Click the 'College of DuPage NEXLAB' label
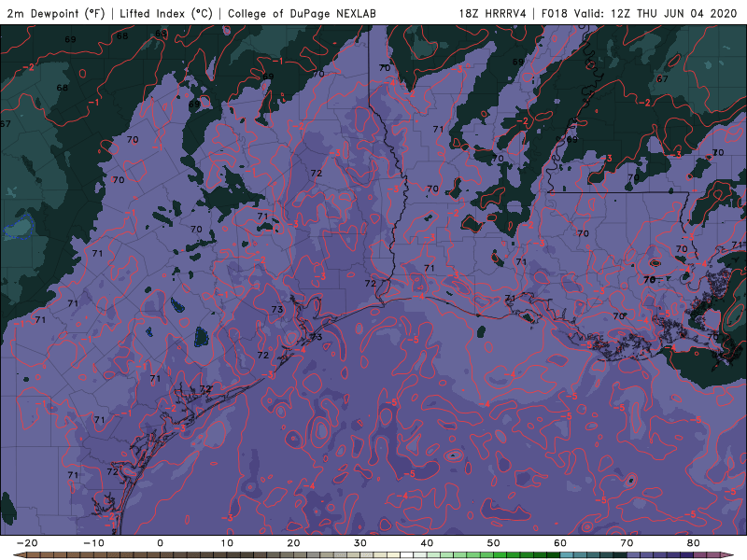 (302, 13)
